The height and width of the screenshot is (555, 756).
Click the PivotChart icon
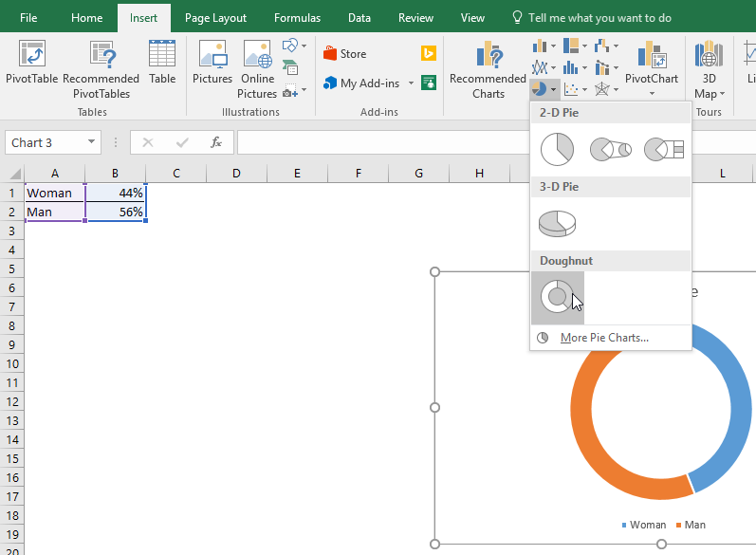(652, 54)
